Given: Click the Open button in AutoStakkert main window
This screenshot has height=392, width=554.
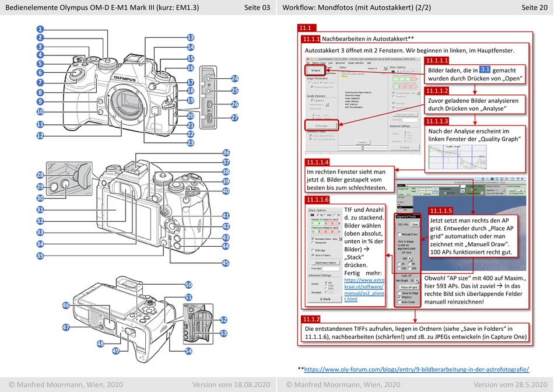Looking at the screenshot, I should point(316,71).
